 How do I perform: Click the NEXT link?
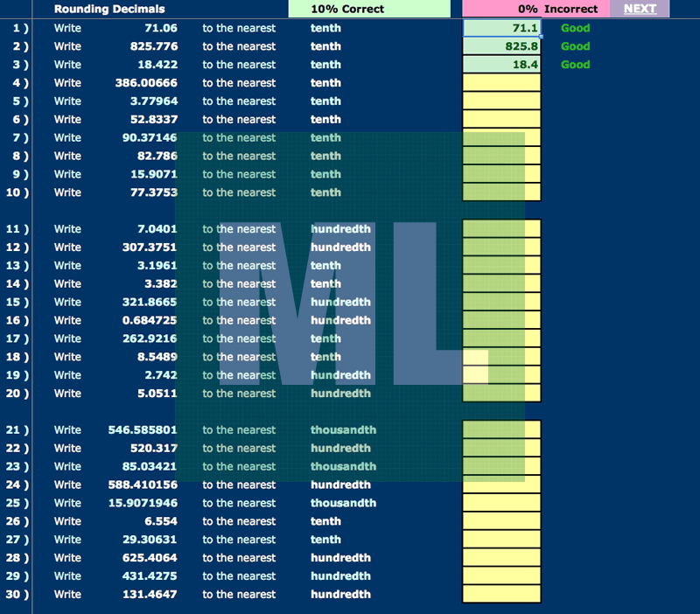tap(640, 9)
